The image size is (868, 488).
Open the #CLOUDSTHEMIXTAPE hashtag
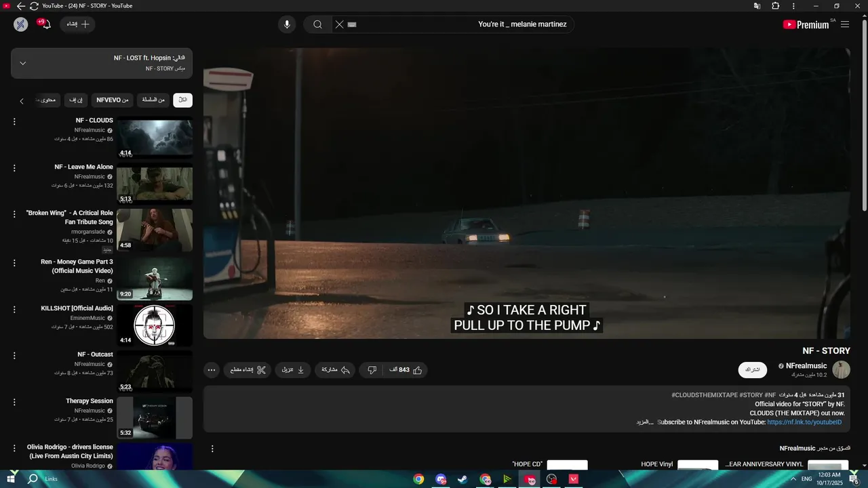705,395
